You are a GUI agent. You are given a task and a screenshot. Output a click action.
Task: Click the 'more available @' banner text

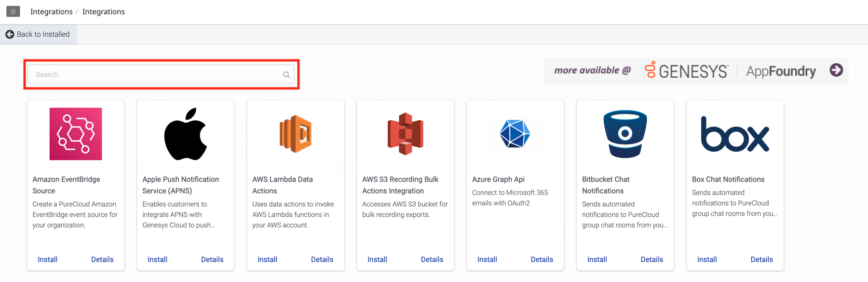[x=593, y=70]
